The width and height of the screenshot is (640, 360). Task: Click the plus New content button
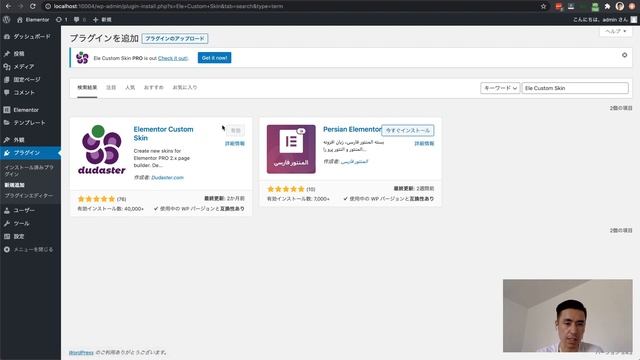pos(102,20)
